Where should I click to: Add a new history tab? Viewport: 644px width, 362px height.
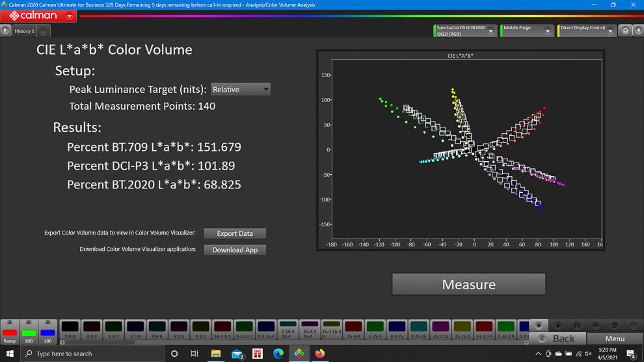pyautogui.click(x=43, y=31)
